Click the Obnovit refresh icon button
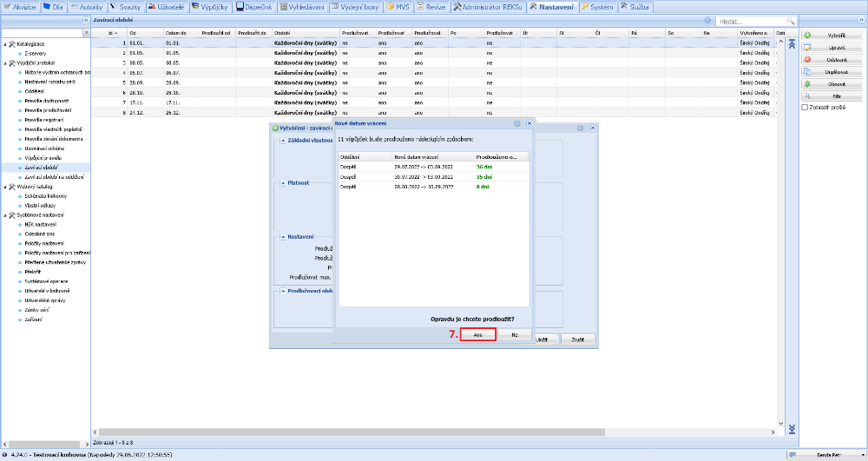Screen dimensions: 868x461 808,83
